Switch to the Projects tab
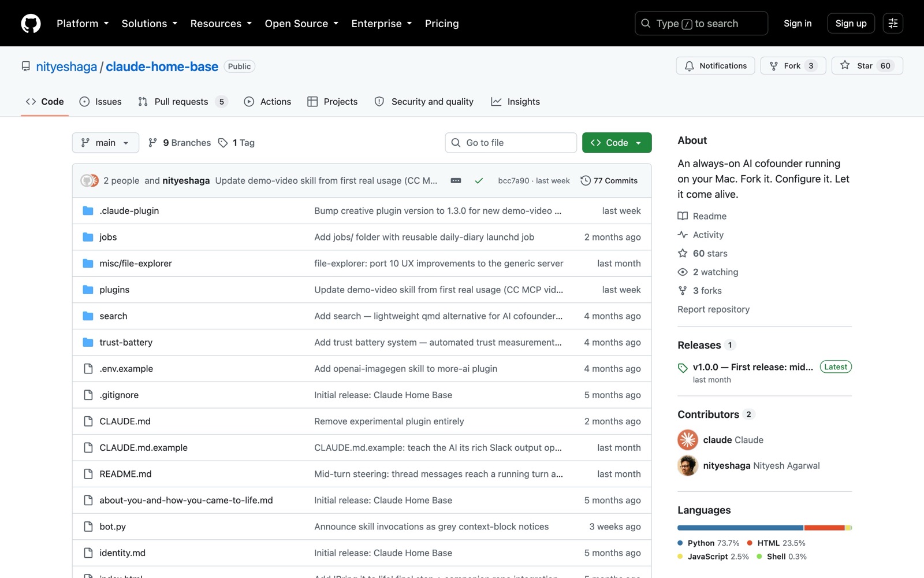Screen dimensions: 924x578 [x=333, y=102]
